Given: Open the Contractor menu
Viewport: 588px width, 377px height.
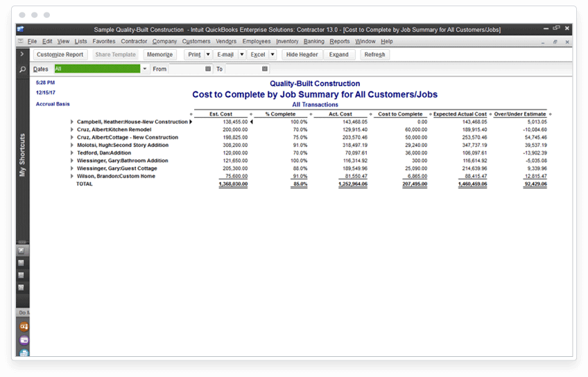Looking at the screenshot, I should click(x=134, y=41).
